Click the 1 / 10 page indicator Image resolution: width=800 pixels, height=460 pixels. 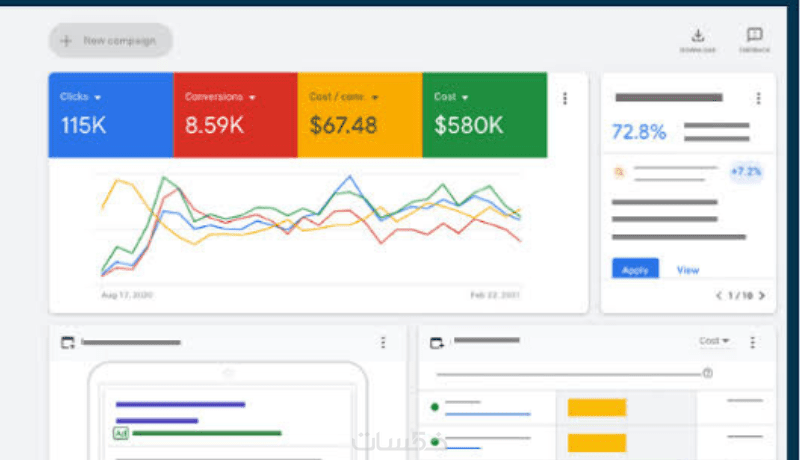coord(740,295)
